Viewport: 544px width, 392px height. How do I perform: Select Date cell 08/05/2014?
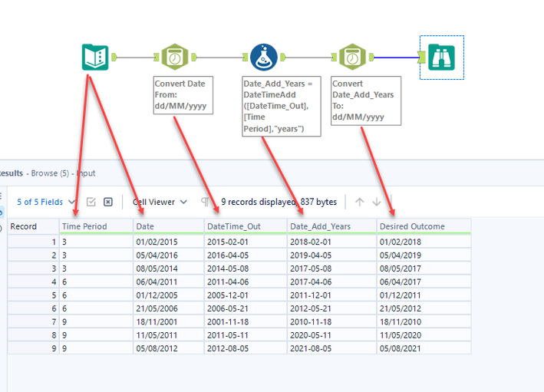point(169,268)
